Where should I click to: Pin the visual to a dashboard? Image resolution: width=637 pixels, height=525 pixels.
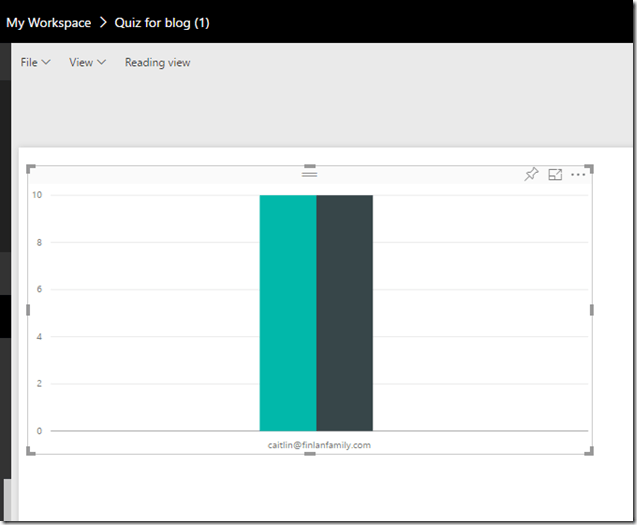click(531, 175)
